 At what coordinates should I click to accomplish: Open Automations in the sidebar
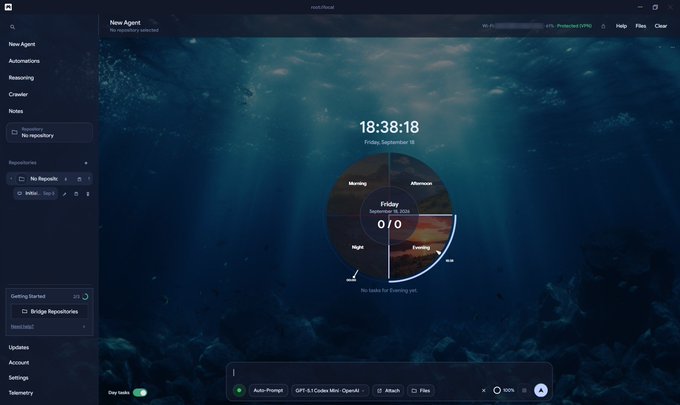[24, 61]
